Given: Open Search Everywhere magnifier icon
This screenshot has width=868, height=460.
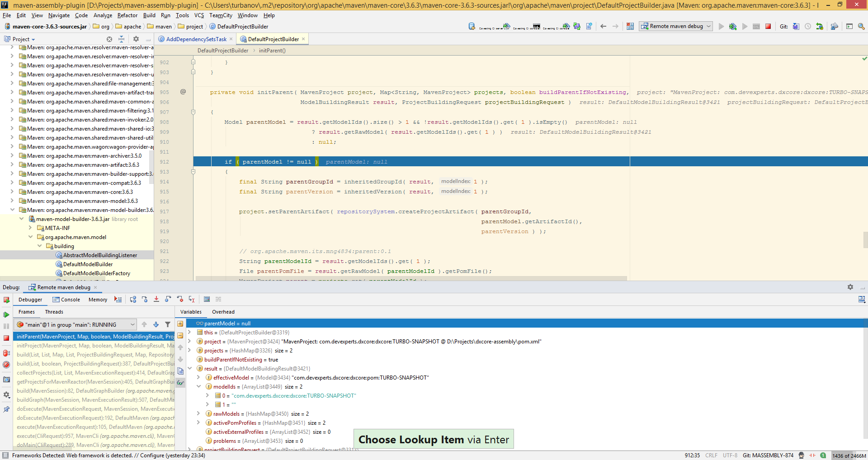Looking at the screenshot, I should pyautogui.click(x=861, y=27).
